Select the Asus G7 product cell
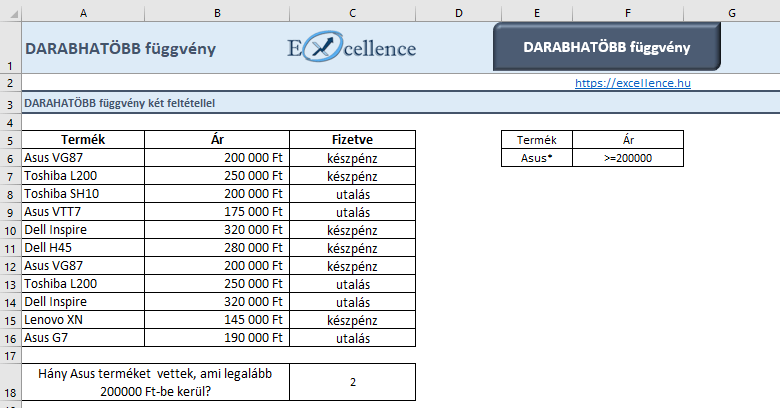The width and height of the screenshot is (780, 408). (x=83, y=337)
